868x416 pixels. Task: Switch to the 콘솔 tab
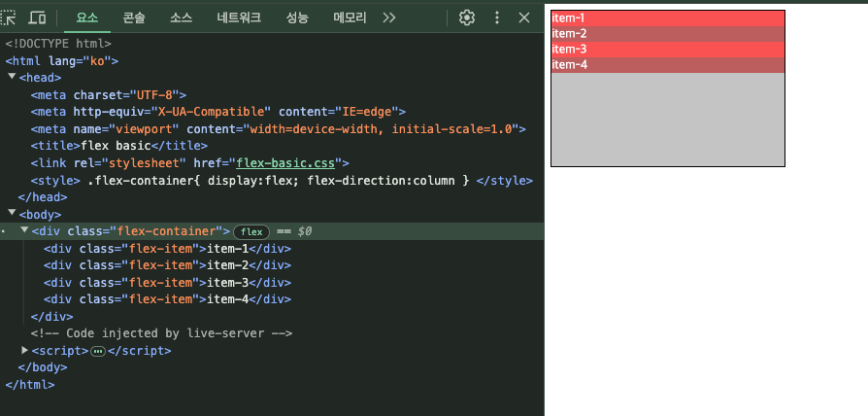tap(134, 17)
